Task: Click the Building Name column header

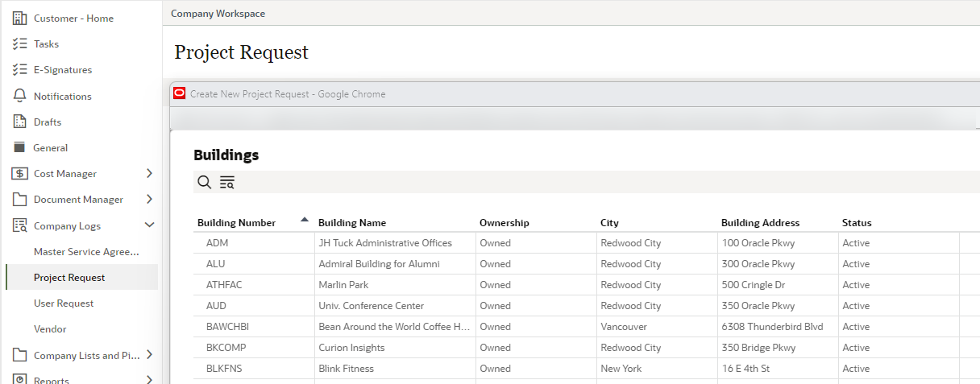Action: click(352, 222)
